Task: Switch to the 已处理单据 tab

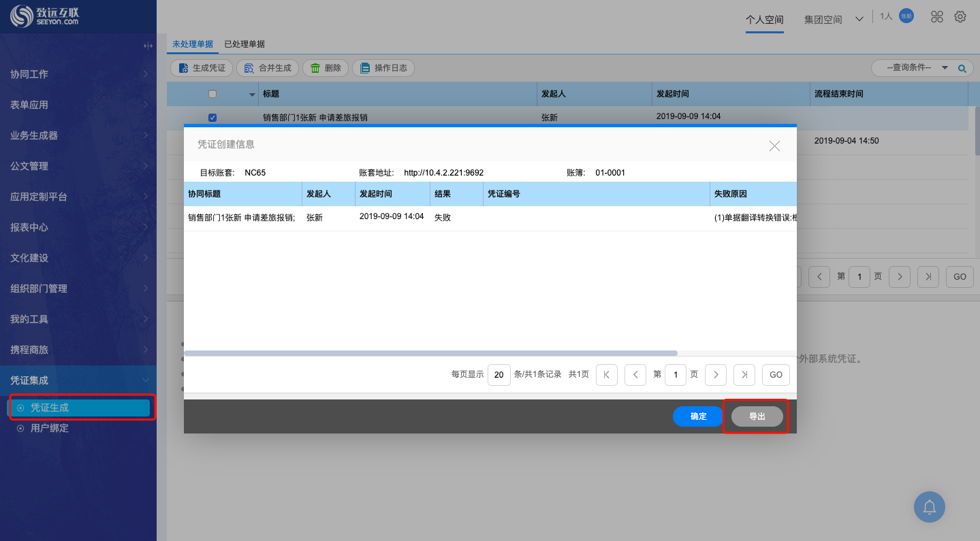Action: [x=244, y=44]
